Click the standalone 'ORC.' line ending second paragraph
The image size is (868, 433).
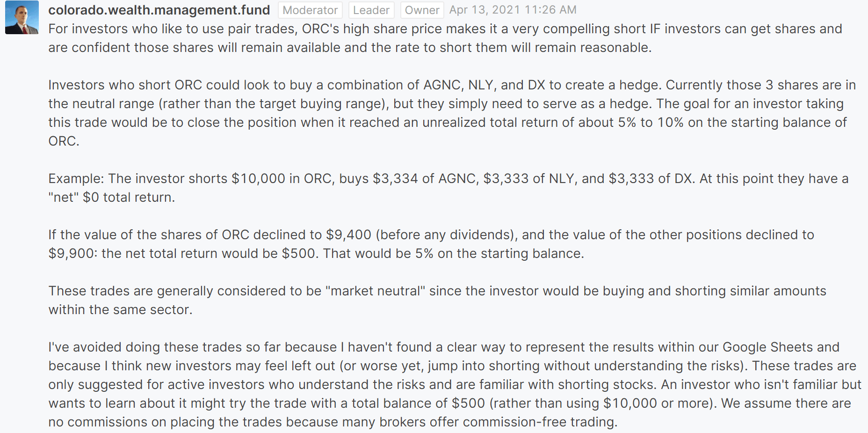coord(64,141)
